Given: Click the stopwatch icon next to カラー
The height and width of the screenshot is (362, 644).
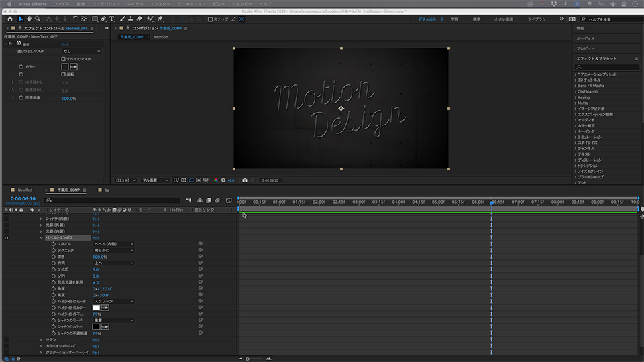Looking at the screenshot, I should click(x=21, y=67).
